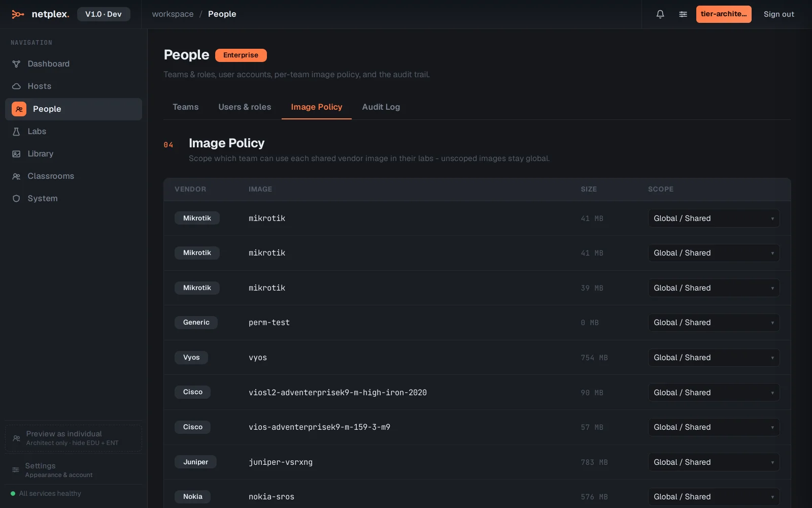This screenshot has width=812, height=508.
Task: Click the perm-test image name
Action: pos(269,323)
